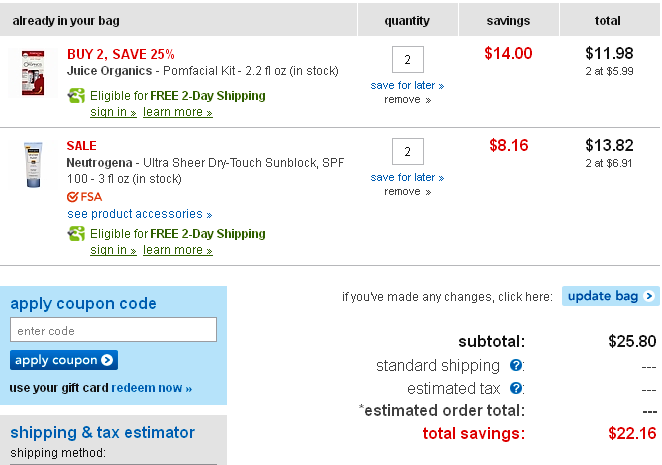This screenshot has width=662, height=465.
Task: Save Neutrogena sunblock for later
Action: 407,177
